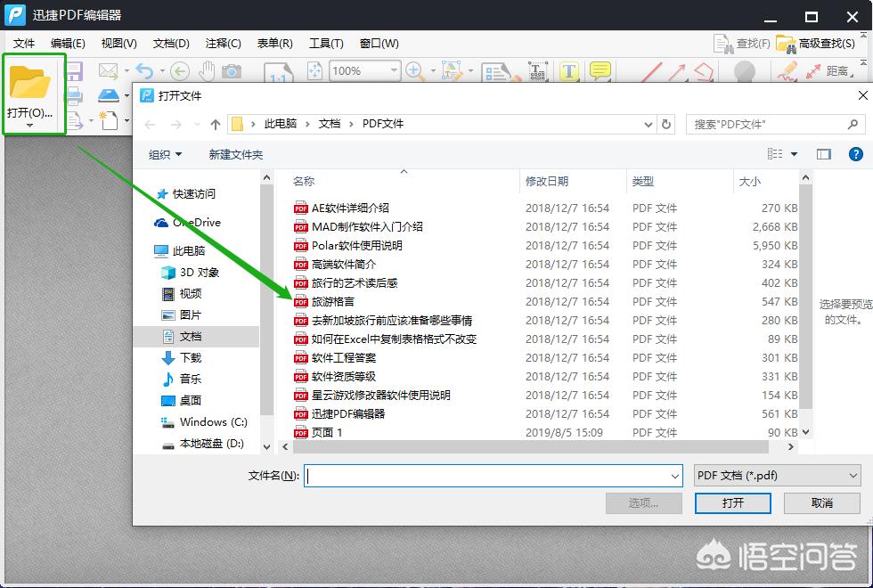The height and width of the screenshot is (588, 873).
Task: Select the snapshot camera tool
Action: click(231, 71)
